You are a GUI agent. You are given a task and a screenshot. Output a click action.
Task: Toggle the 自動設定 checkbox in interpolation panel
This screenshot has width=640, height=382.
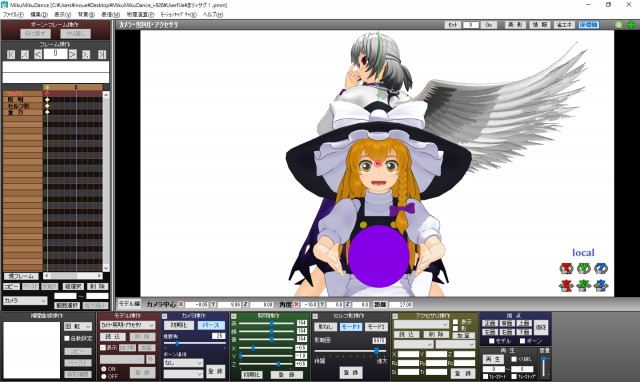(67, 338)
